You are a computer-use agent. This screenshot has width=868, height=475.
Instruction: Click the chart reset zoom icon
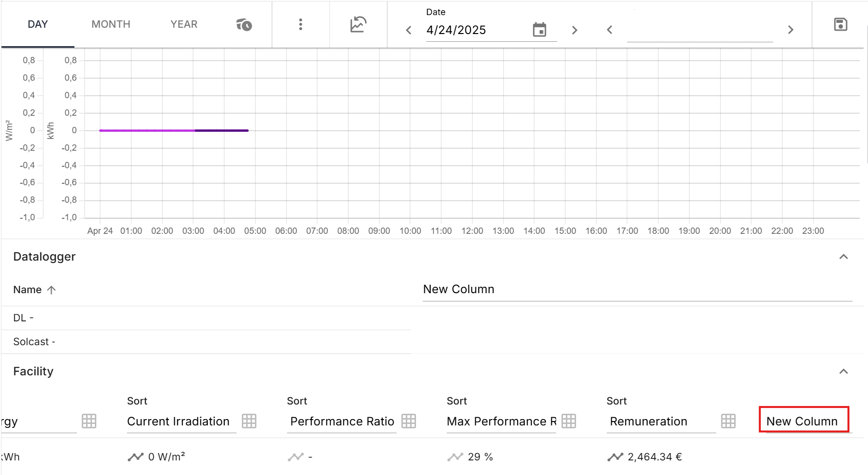pos(358,24)
